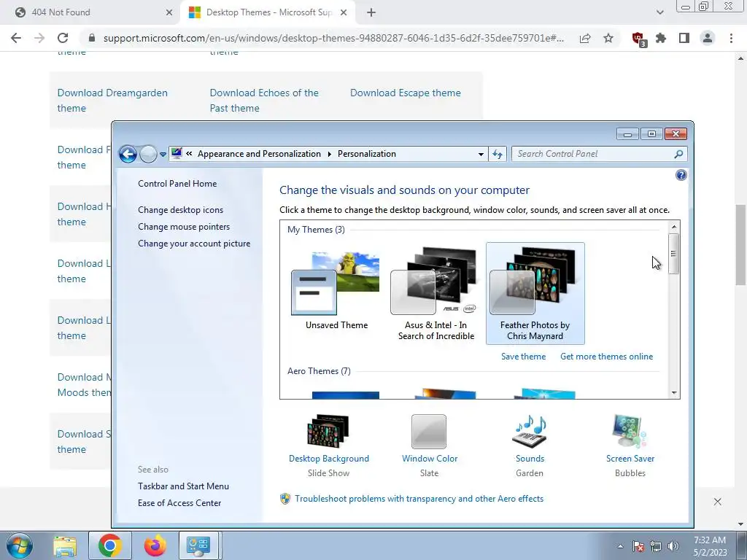The image size is (747, 560).
Task: Click Desktop Background text link
Action: point(329,458)
